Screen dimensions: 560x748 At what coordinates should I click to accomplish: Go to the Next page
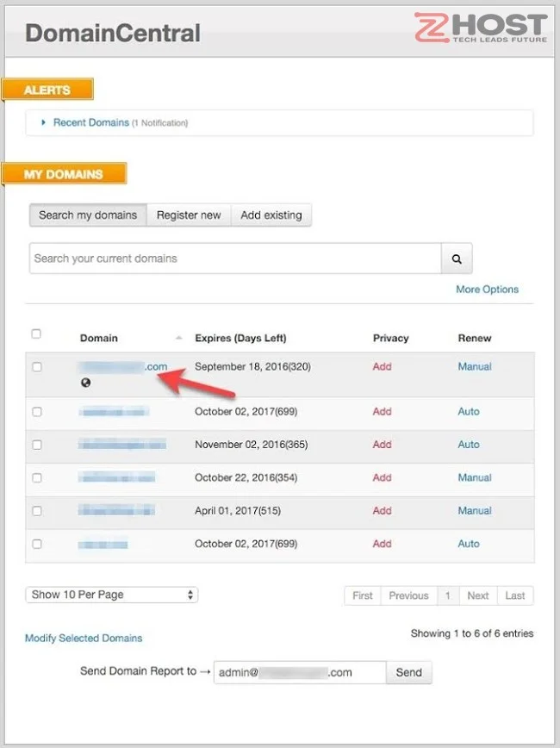[478, 595]
